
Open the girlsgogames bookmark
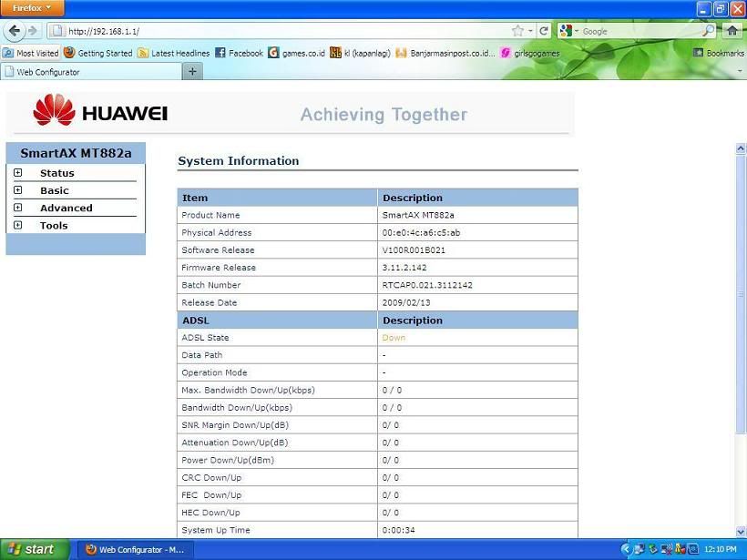tap(530, 53)
